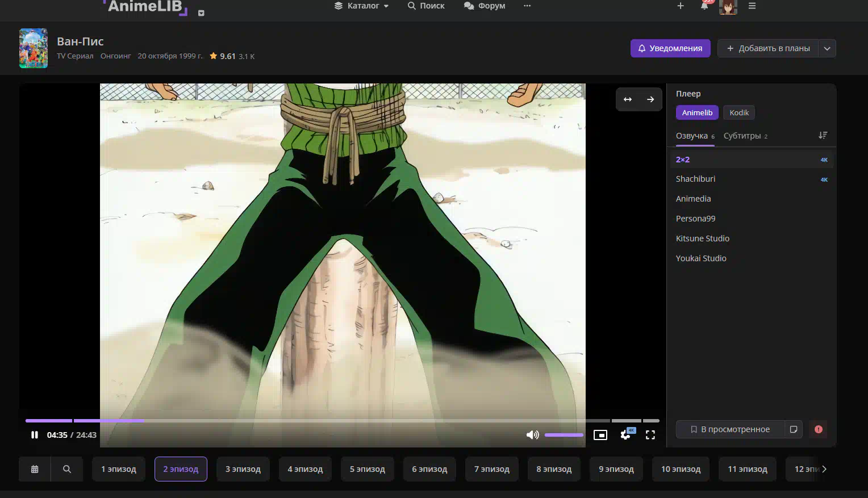Select 8 эпизод

[x=554, y=469]
